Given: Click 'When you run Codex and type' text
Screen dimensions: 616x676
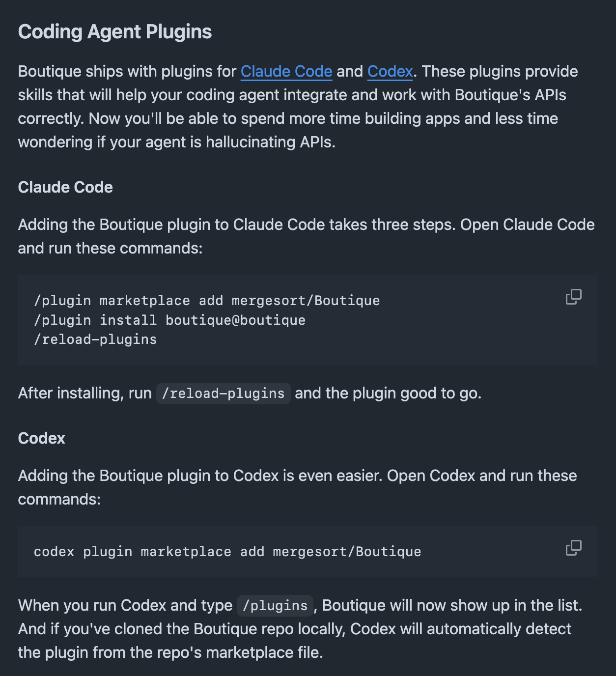Looking at the screenshot, I should (x=125, y=605).
